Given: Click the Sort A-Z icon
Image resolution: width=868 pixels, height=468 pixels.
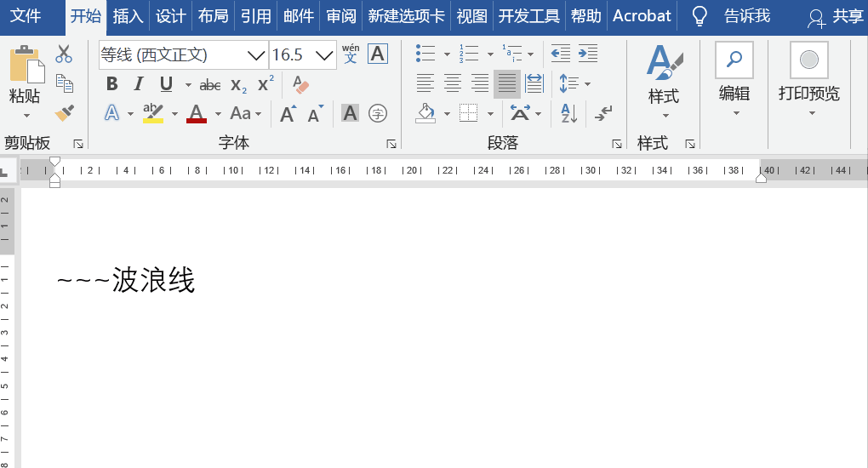Looking at the screenshot, I should [569, 112].
